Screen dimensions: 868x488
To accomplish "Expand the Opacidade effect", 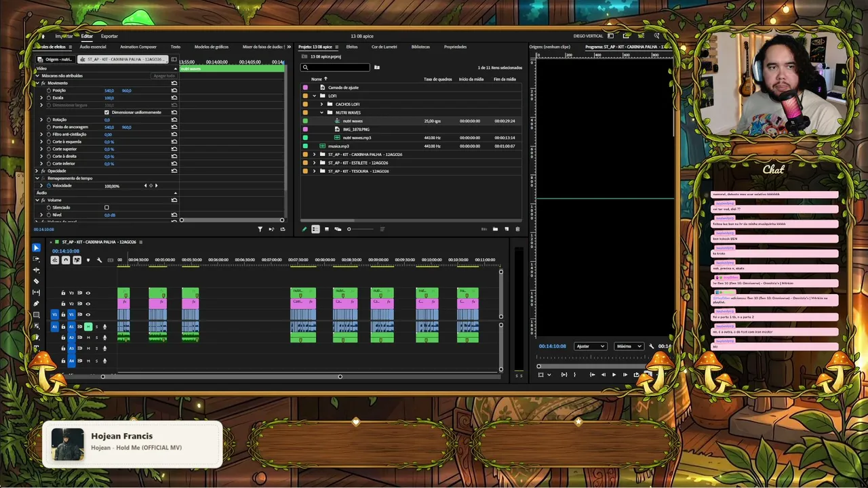I will click(x=37, y=171).
